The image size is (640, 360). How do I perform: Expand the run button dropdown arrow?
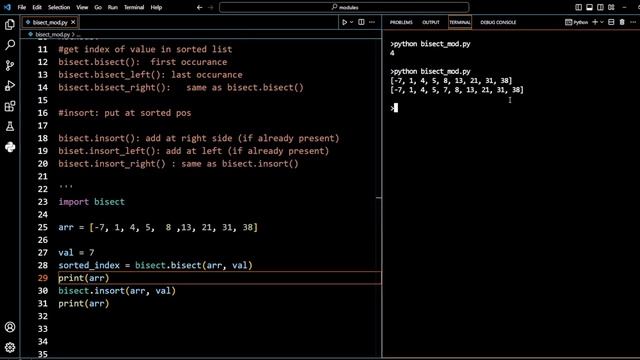[x=351, y=22]
